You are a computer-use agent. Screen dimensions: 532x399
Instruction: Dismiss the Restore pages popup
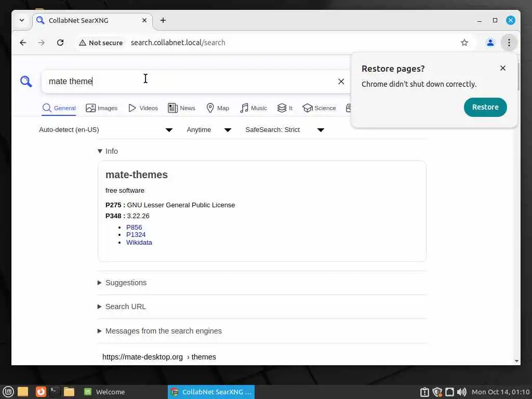tap(502, 68)
